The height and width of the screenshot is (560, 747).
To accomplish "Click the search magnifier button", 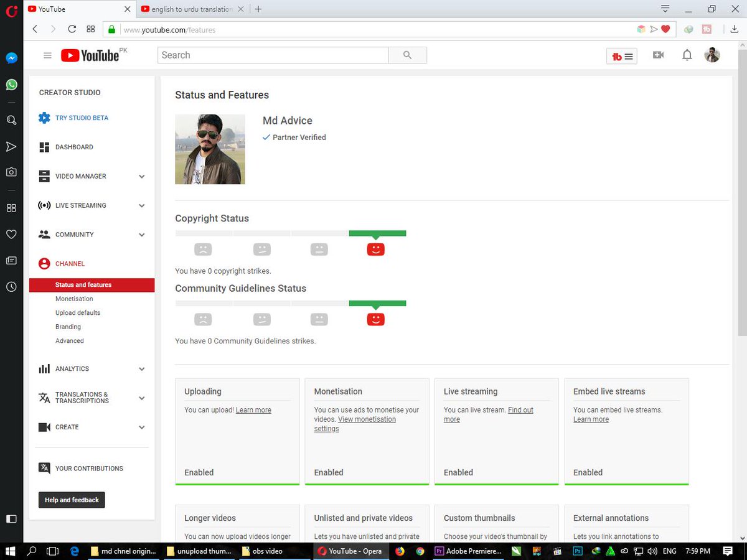I will coord(407,55).
